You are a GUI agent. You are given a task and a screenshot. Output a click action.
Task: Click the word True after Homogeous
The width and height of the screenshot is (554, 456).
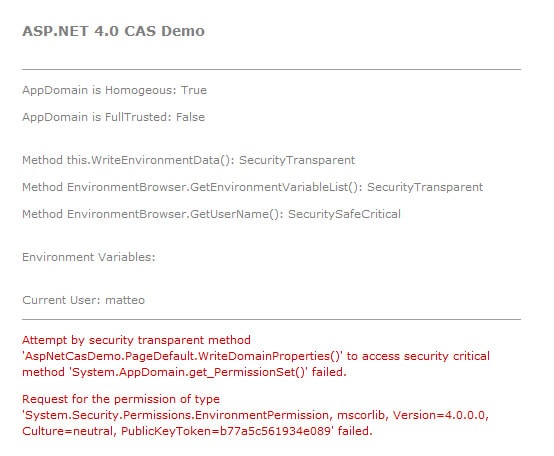[194, 90]
